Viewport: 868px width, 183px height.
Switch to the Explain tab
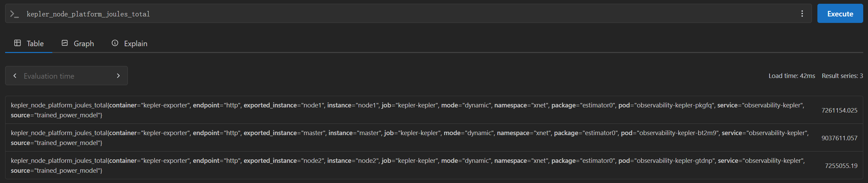coord(129,43)
